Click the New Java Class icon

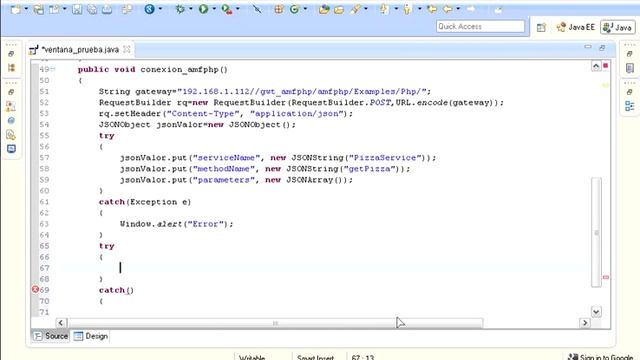coord(294,9)
